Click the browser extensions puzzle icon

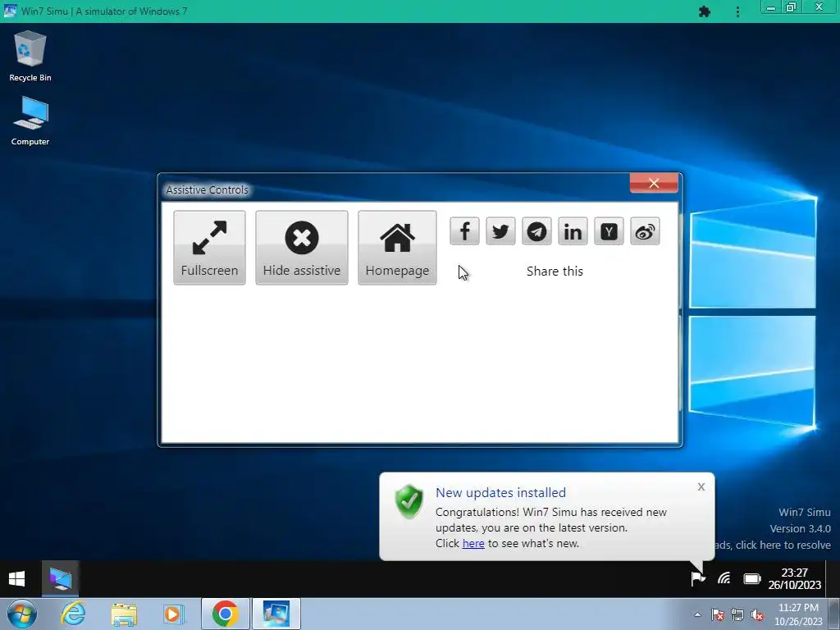point(705,11)
